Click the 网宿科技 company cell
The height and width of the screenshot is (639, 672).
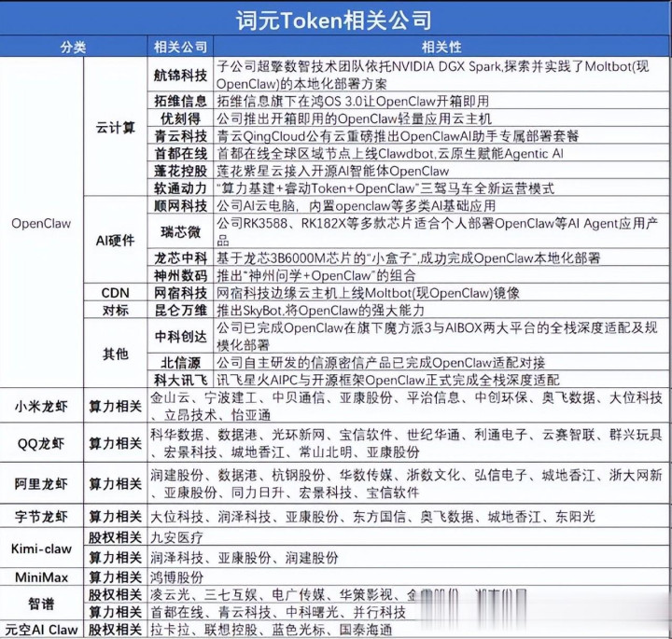(x=180, y=293)
